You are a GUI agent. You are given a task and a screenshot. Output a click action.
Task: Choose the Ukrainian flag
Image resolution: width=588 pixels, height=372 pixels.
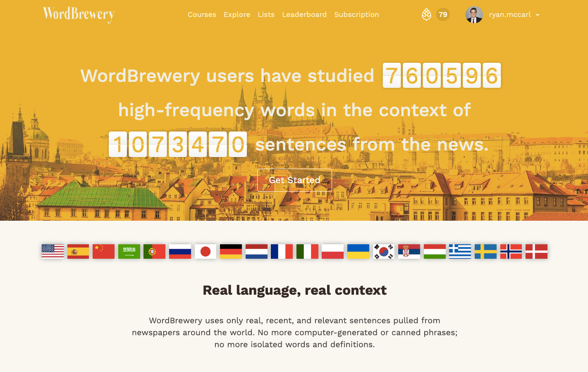(x=358, y=251)
